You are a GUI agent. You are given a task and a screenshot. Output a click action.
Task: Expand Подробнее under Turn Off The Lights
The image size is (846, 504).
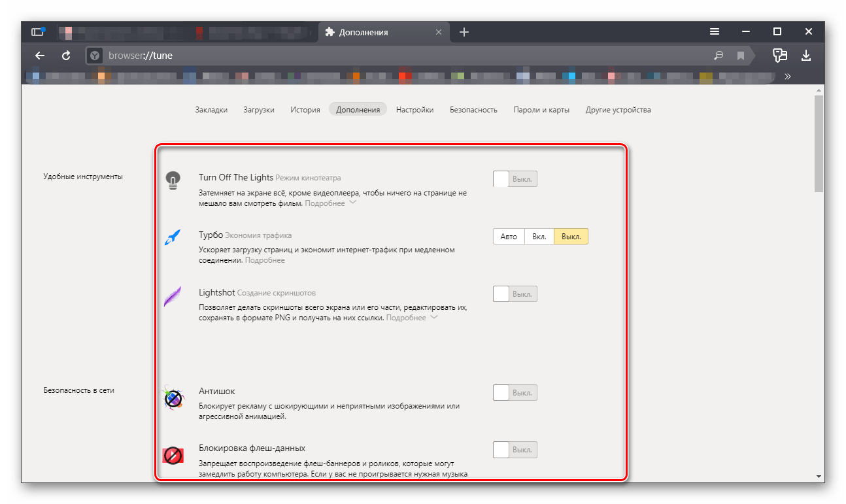pos(331,203)
